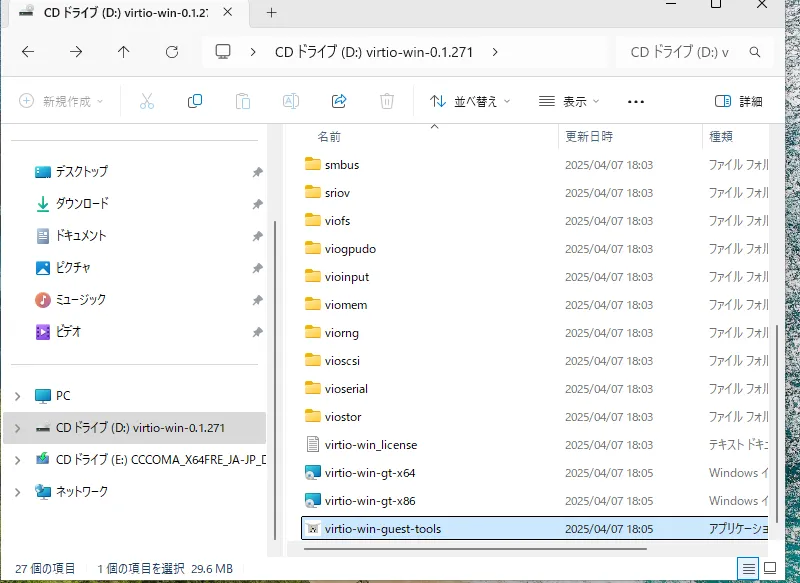
Task: Expand the PC tree node
Action: click(17, 396)
